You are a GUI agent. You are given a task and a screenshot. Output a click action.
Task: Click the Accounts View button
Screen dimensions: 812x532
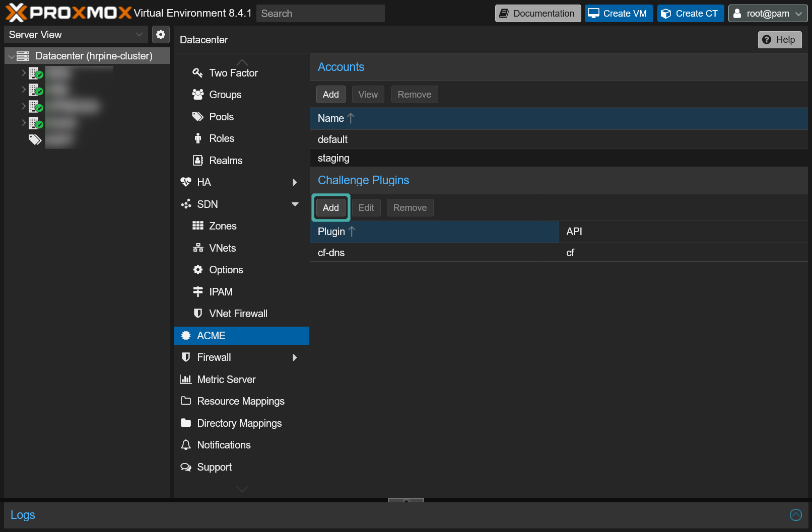pyautogui.click(x=368, y=95)
